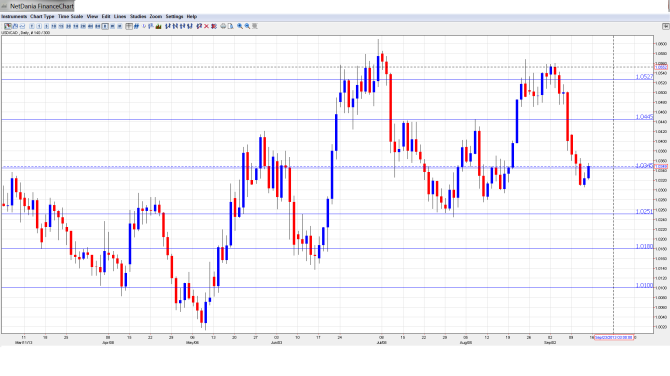This screenshot has width=670, height=376.
Task: Click the volume histogram study icon
Action: click(159, 26)
